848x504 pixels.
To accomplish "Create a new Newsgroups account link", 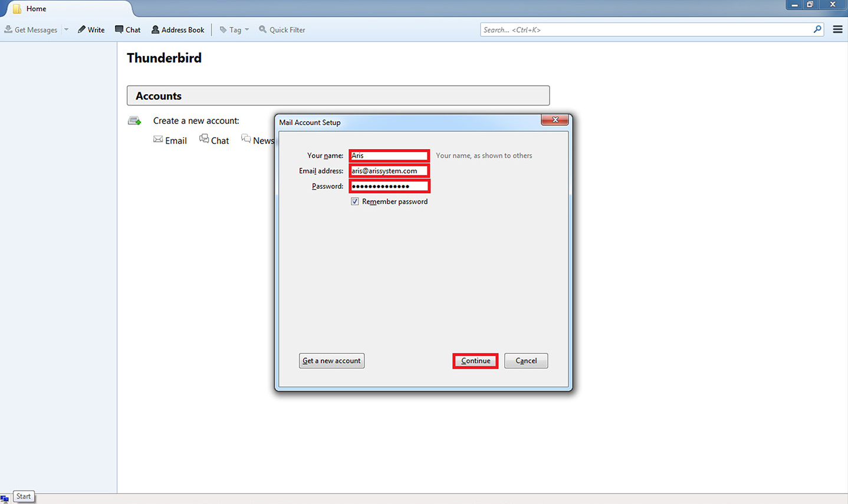I will pos(258,140).
